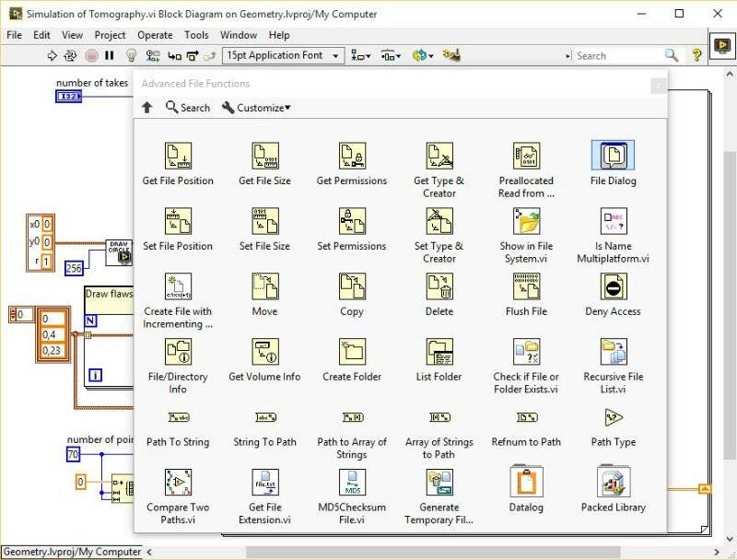Screen dimensions: 737x560
Task: Run the VI with Run arrow
Action: point(52,56)
